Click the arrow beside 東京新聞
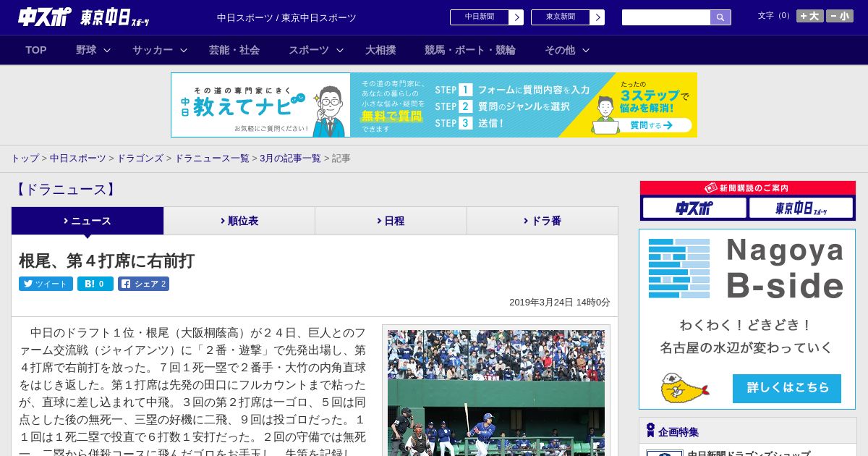This screenshot has width=868, height=456. tap(597, 17)
